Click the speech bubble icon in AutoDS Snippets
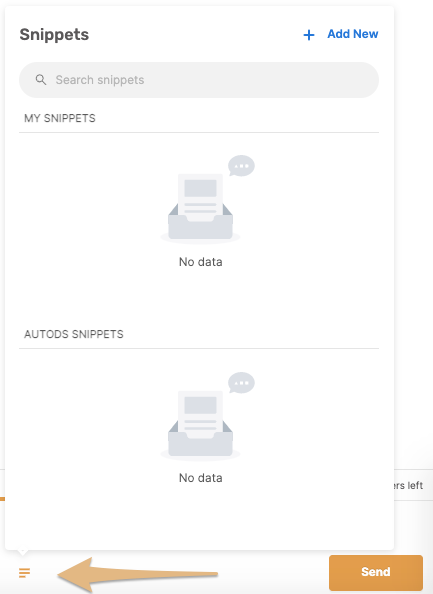 (241, 383)
